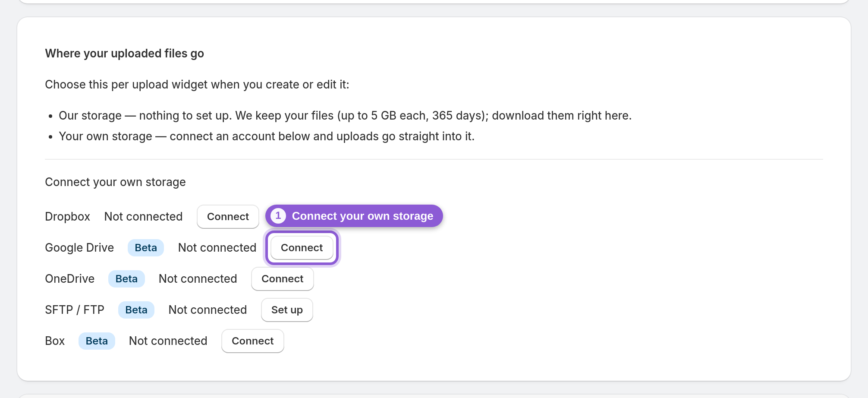Open SFTP / FTP Set up
Image resolution: width=868 pixels, height=398 pixels.
point(287,310)
